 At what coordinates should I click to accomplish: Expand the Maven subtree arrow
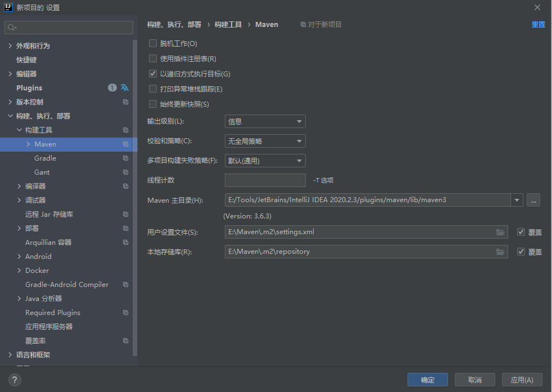28,144
